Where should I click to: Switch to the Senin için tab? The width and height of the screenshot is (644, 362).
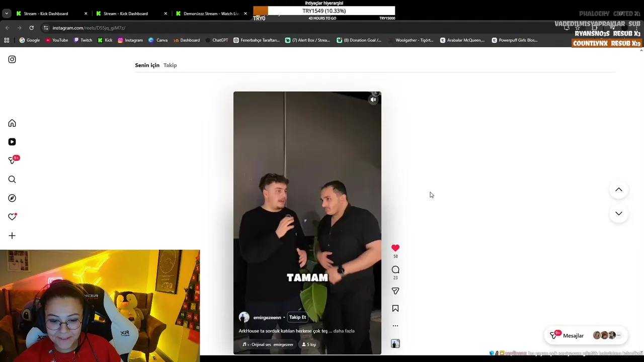click(x=147, y=65)
